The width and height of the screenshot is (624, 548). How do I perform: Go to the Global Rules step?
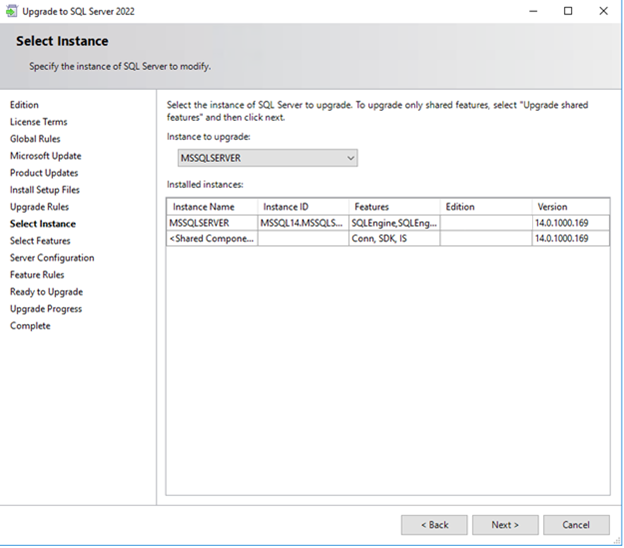point(35,139)
